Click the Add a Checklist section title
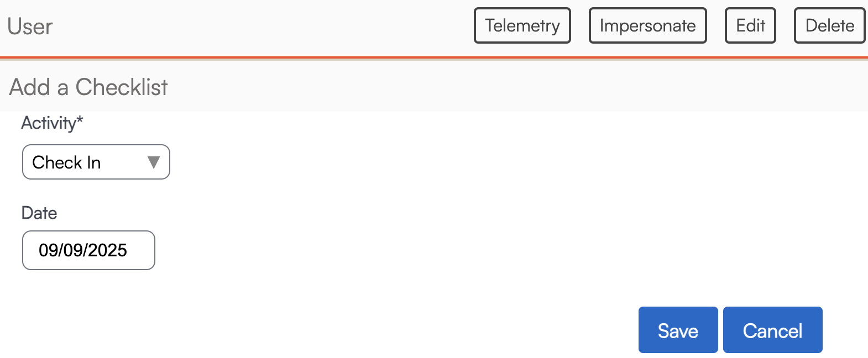Viewport: 868px width, 358px height. coord(88,87)
